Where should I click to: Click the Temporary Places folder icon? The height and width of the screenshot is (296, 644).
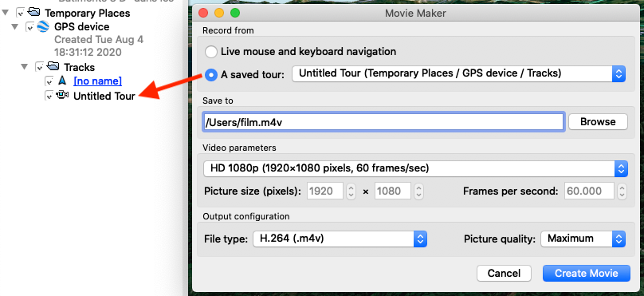pyautogui.click(x=34, y=13)
